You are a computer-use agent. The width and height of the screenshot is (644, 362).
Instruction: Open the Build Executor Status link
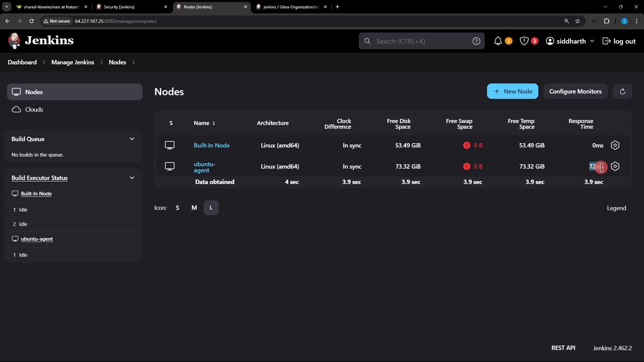point(40,178)
